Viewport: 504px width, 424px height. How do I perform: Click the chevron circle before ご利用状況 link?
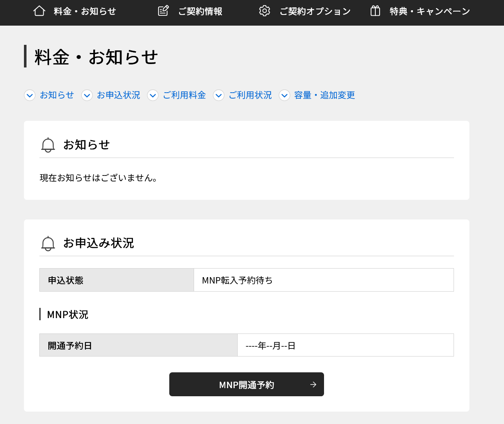(218, 95)
